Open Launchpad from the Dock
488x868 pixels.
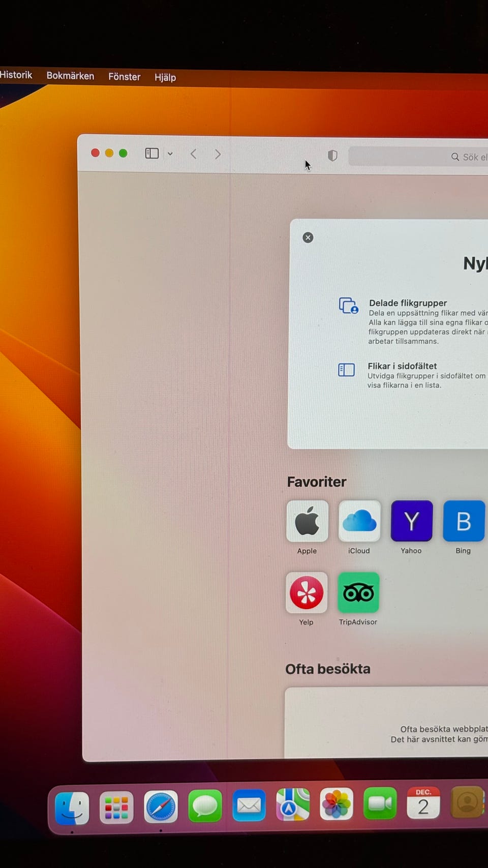(x=116, y=807)
